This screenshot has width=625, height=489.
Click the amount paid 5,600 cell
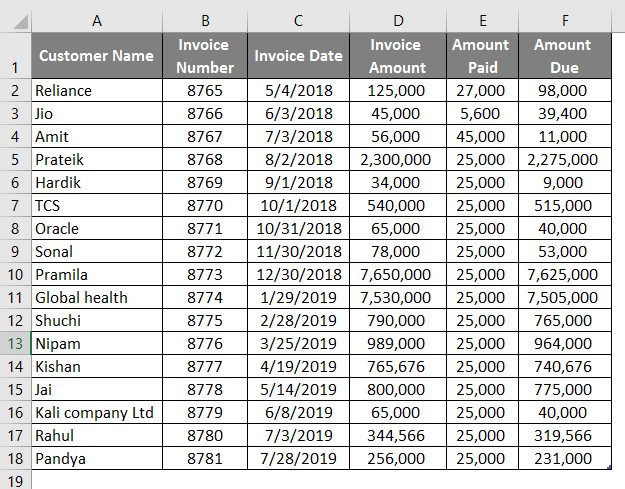tap(480, 114)
